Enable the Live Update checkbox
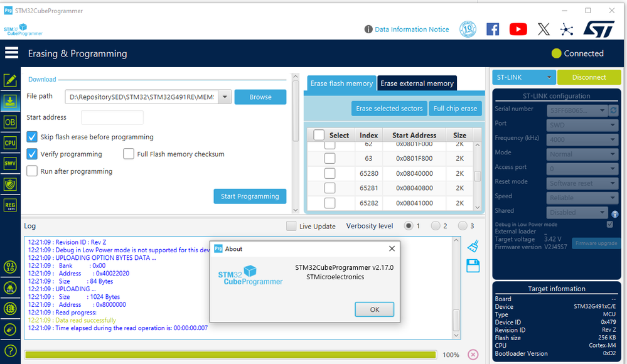Viewport: 627px width, 364px height. click(291, 226)
